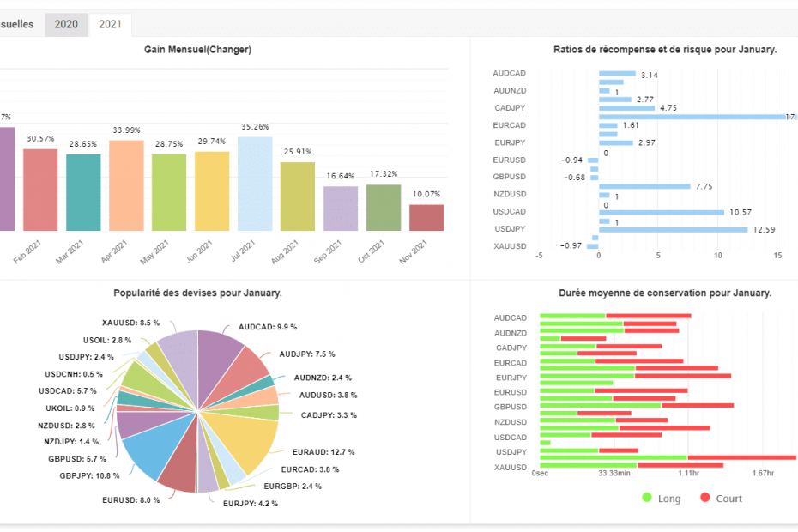Select the Jul 2021 bar showing 35.26%
This screenshot has width=798, height=532.
coord(255,184)
